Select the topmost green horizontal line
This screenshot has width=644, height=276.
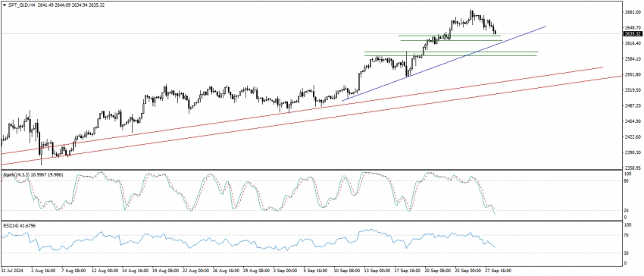[450, 36]
